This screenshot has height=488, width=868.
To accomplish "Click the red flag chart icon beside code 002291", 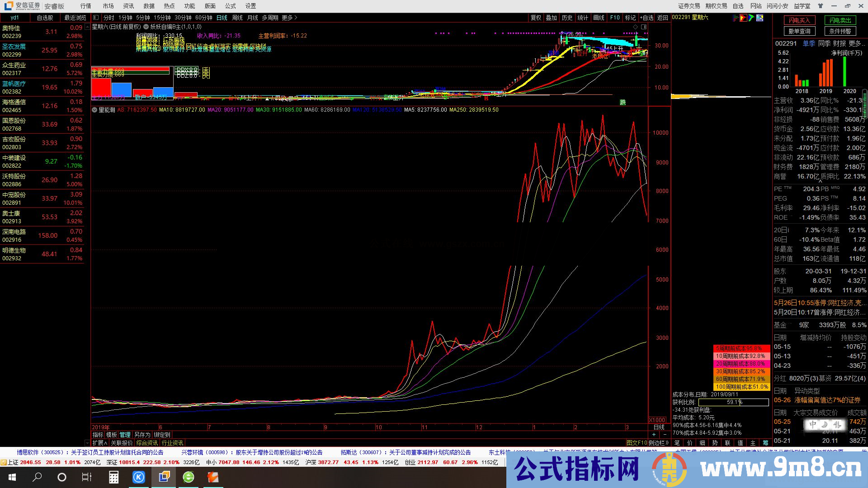I will pos(743,19).
